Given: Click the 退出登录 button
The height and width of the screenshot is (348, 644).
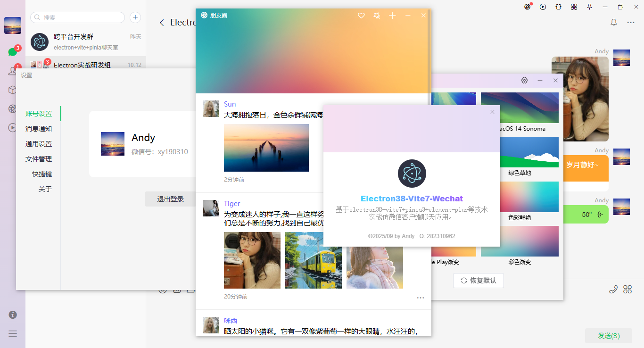Looking at the screenshot, I should tap(170, 199).
